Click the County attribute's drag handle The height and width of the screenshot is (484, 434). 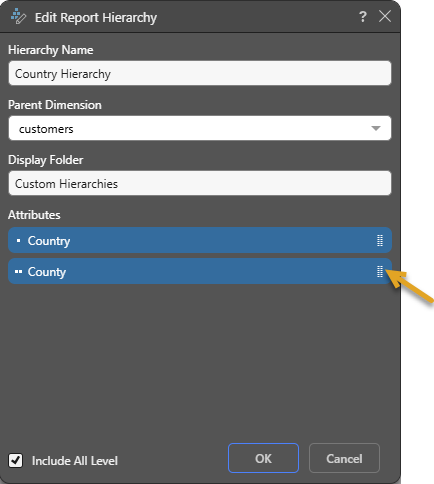[x=380, y=271]
